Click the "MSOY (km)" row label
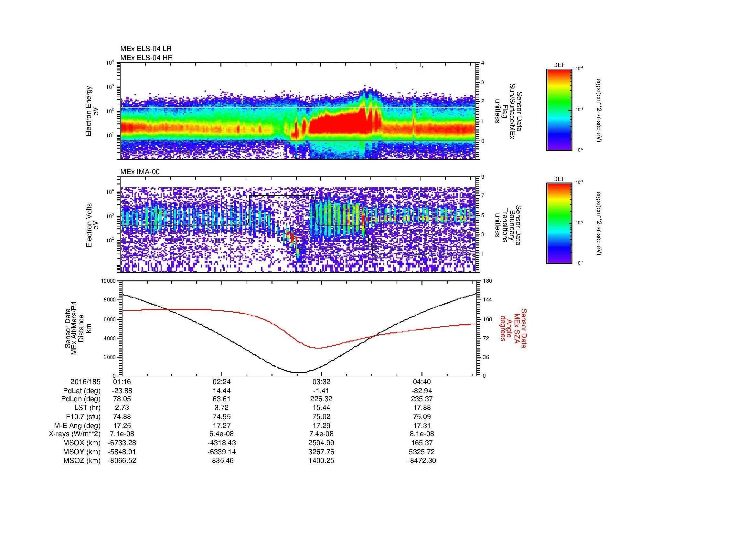This screenshot has height=534, width=756. 82,452
